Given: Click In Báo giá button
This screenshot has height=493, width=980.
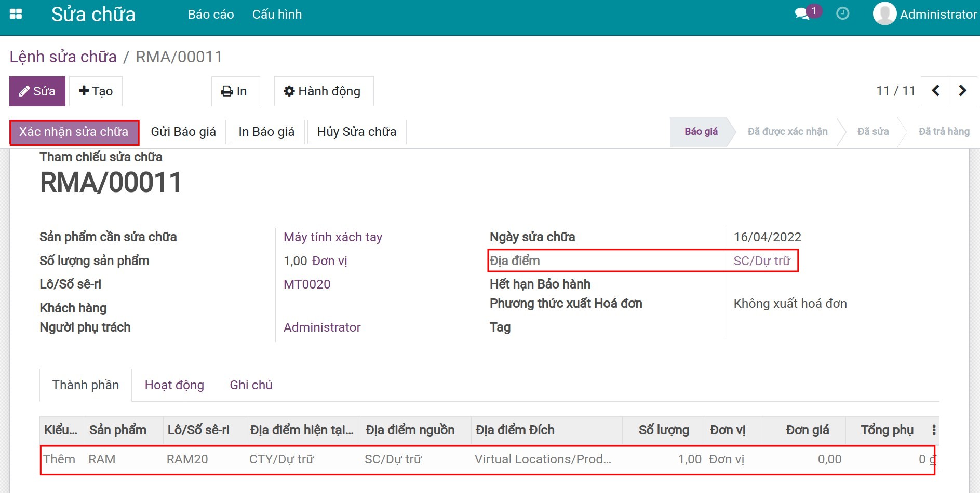Looking at the screenshot, I should tap(266, 132).
